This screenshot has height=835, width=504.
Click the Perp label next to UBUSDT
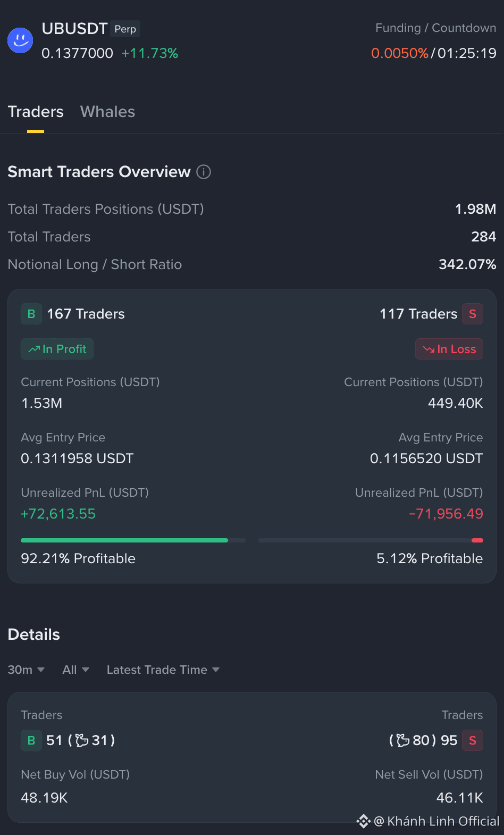pos(125,29)
